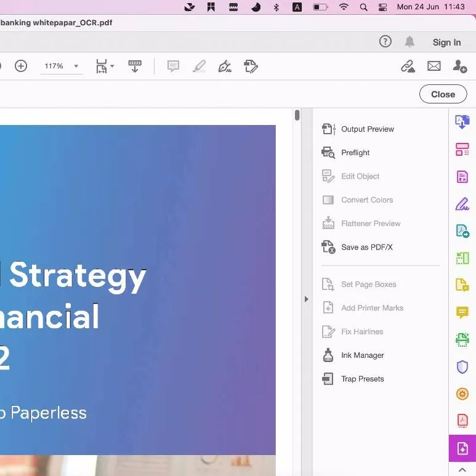The image size is (476, 476).
Task: Click the zoom in plus icon
Action: click(x=21, y=66)
